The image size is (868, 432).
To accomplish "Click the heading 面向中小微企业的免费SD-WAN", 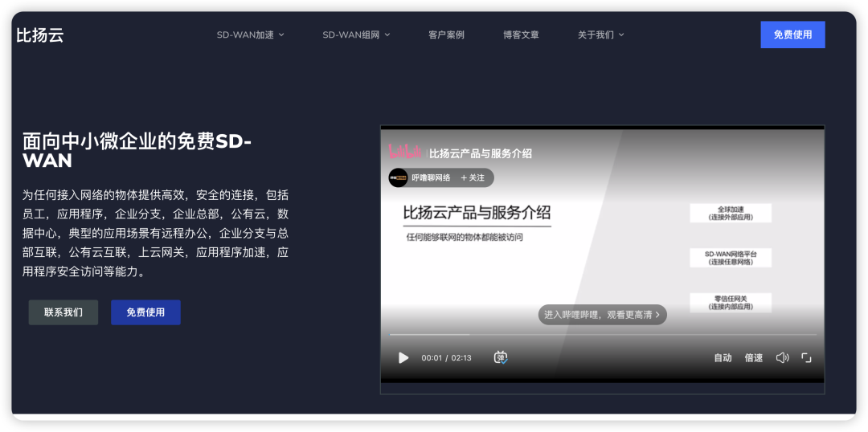I will point(137,151).
